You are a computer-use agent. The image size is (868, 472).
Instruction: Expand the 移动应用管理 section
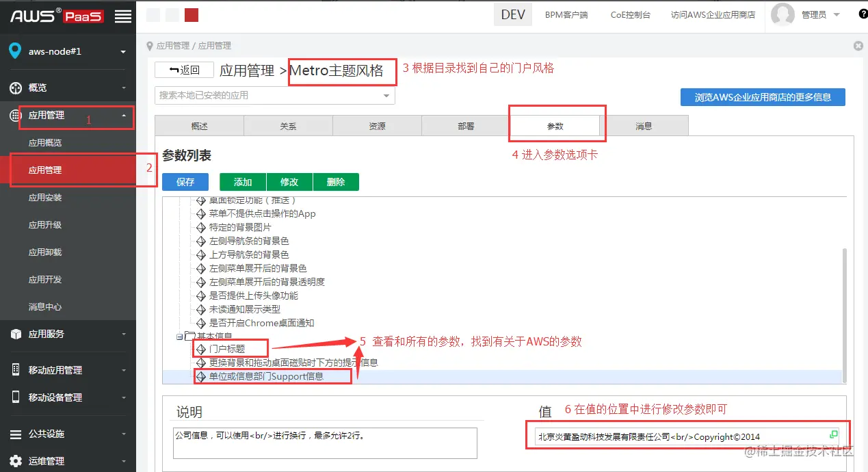pos(124,370)
